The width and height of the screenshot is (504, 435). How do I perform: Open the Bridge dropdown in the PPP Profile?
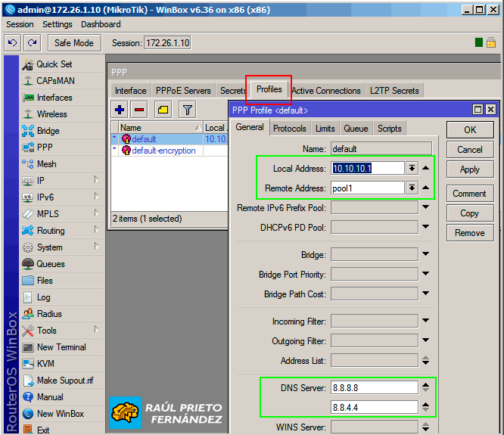425,255
